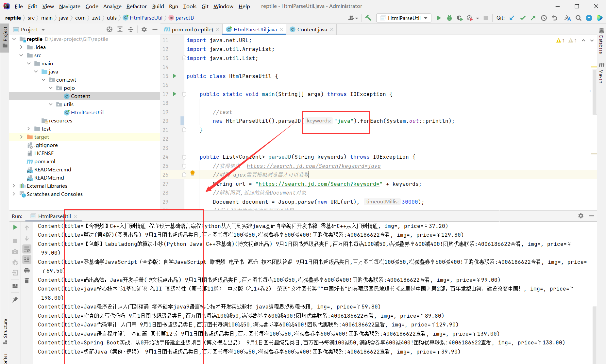Expand the target folder

(x=22, y=137)
